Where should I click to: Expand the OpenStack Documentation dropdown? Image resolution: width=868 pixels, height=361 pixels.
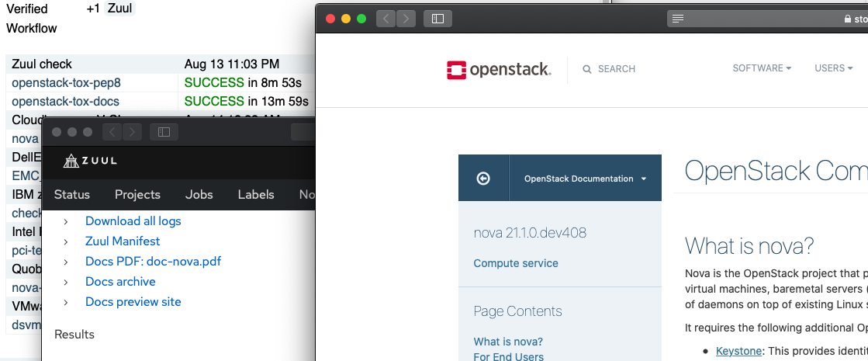click(x=585, y=179)
